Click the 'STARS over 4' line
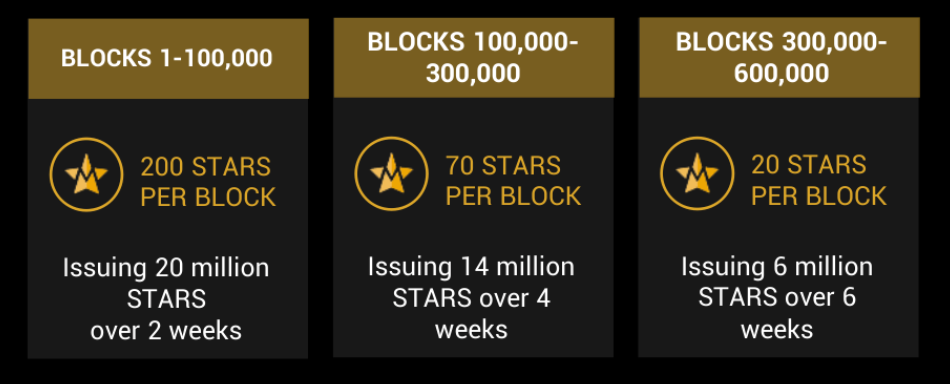Image resolution: width=950 pixels, height=384 pixels. (471, 299)
